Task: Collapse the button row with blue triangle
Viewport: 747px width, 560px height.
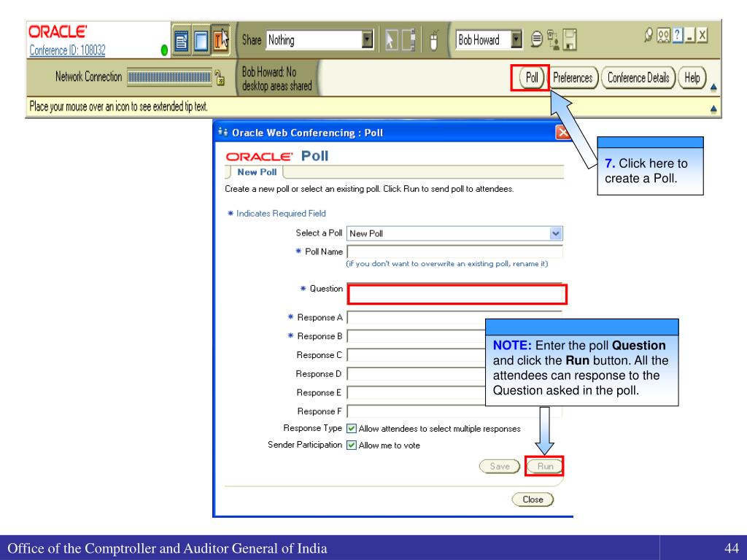Action: tap(713, 87)
